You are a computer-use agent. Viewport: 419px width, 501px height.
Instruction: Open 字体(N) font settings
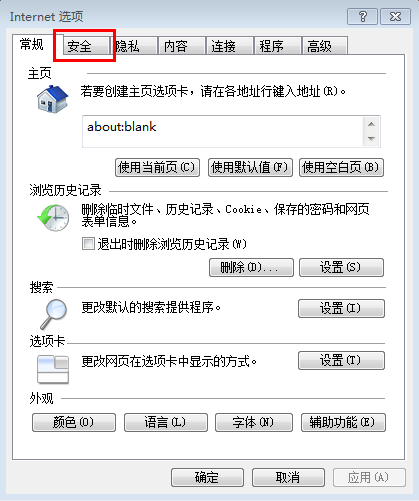(x=254, y=423)
